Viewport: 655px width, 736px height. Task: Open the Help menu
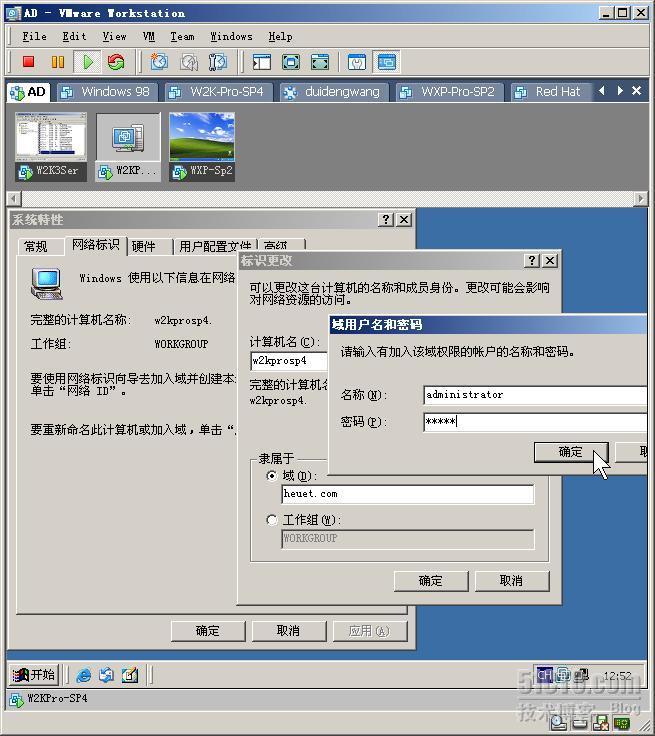tap(280, 36)
